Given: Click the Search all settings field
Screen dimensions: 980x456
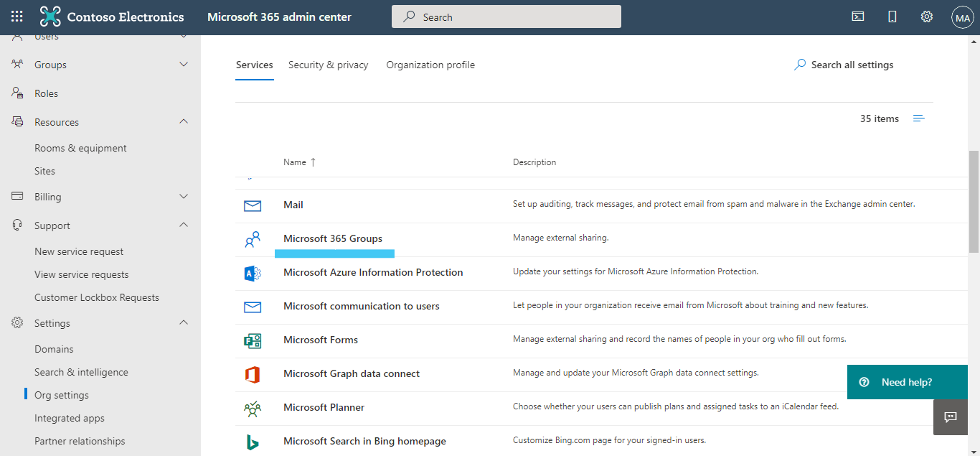Looking at the screenshot, I should click(x=852, y=65).
